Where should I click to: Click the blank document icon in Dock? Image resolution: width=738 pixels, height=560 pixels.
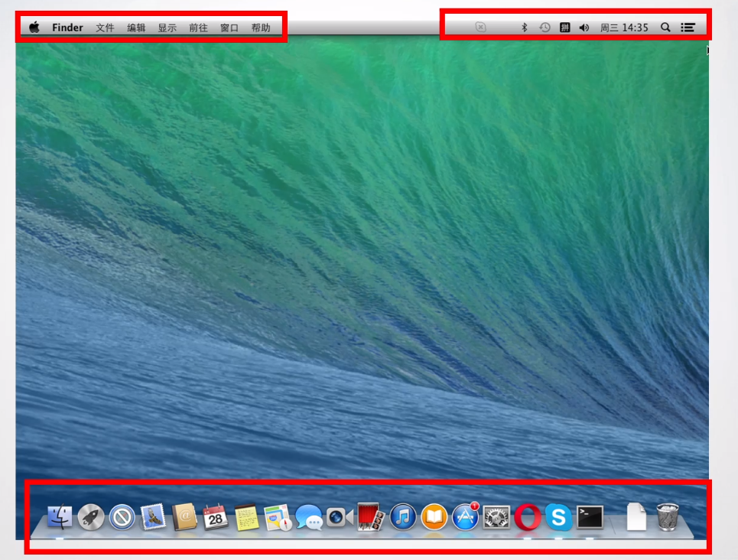(636, 516)
